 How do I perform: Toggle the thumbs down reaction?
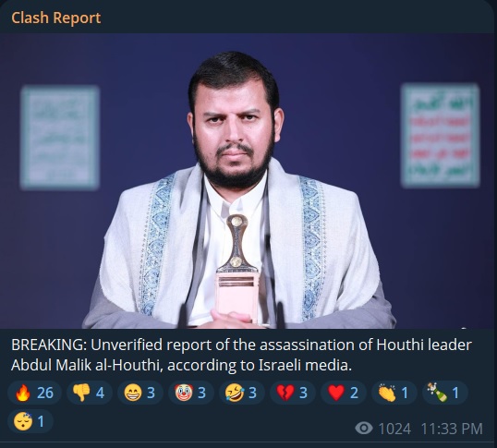click(x=90, y=393)
